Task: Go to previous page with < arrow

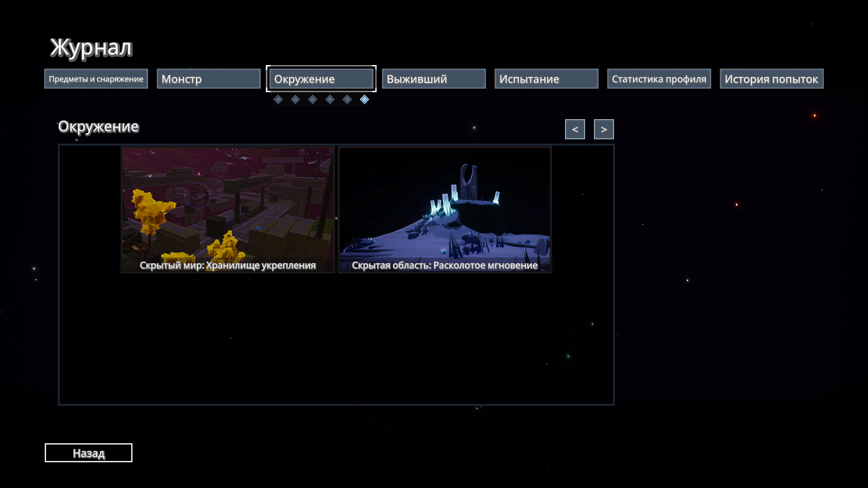Action: coord(575,129)
